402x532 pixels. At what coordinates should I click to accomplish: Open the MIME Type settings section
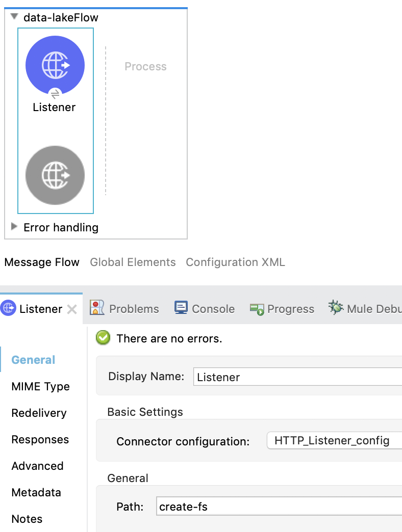40,387
